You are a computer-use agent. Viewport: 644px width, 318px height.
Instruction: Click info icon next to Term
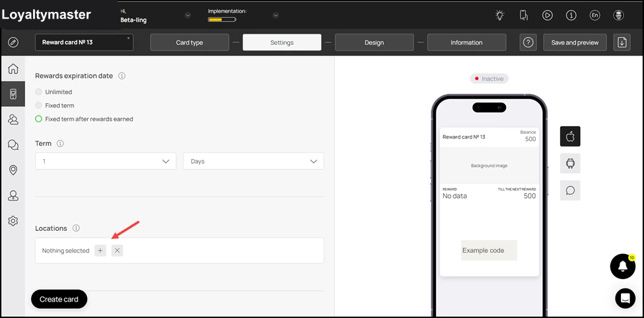click(x=60, y=144)
